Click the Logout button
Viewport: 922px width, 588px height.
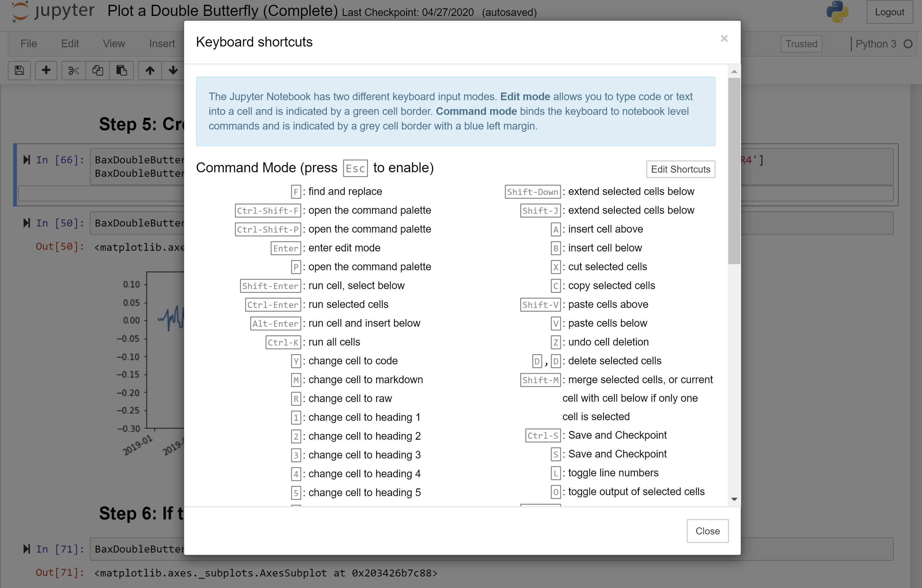tap(888, 11)
